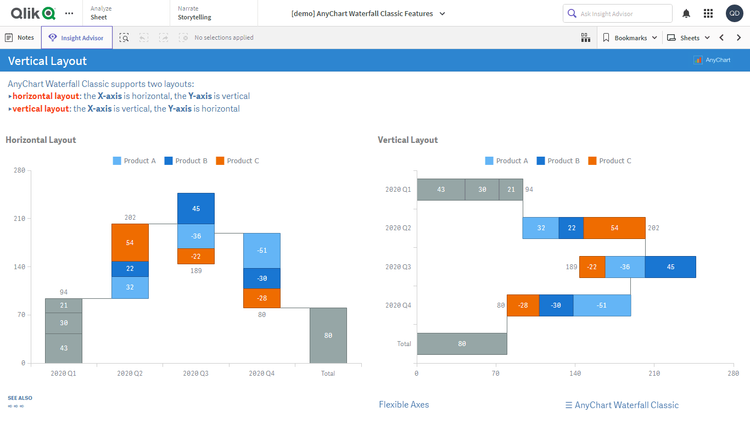The width and height of the screenshot is (750, 422).
Task: Expand the Sheets dropdown
Action: (x=688, y=38)
